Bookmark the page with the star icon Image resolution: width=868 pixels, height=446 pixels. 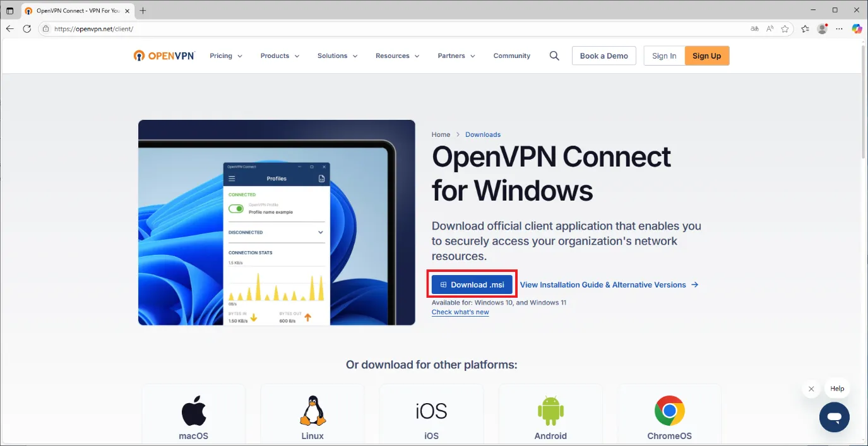(x=785, y=28)
